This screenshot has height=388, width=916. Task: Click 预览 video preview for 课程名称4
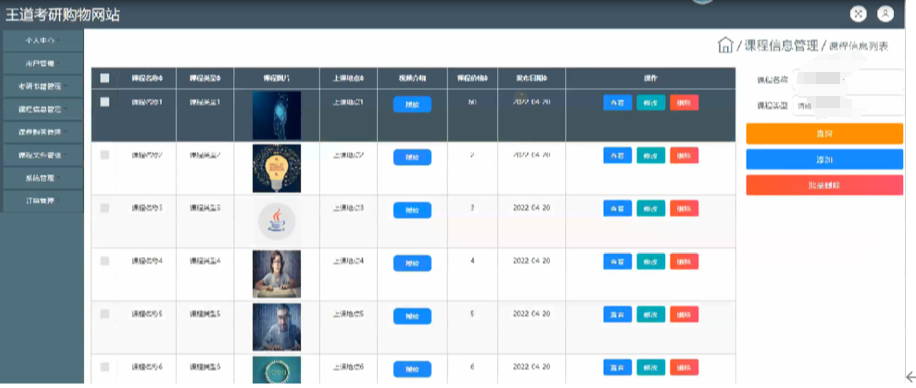[412, 263]
